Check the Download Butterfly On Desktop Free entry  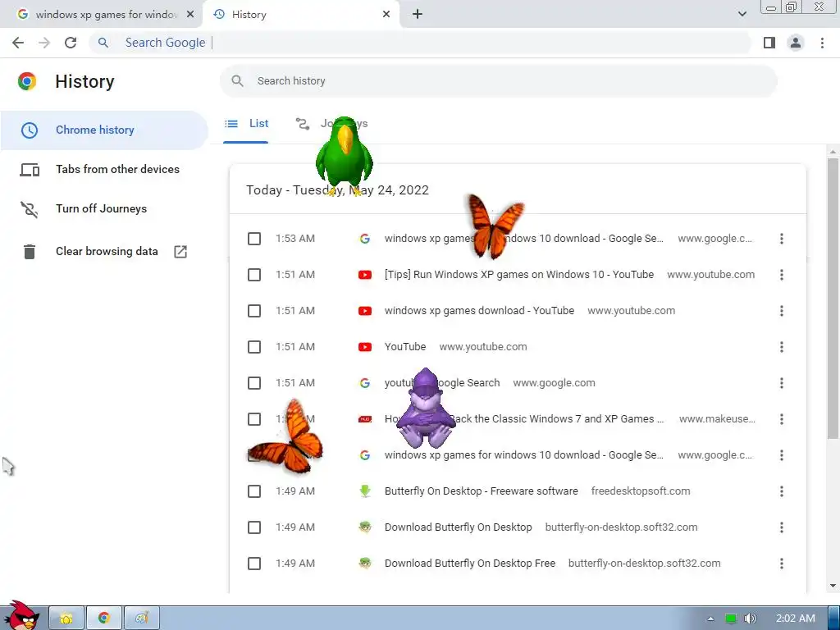coord(254,564)
